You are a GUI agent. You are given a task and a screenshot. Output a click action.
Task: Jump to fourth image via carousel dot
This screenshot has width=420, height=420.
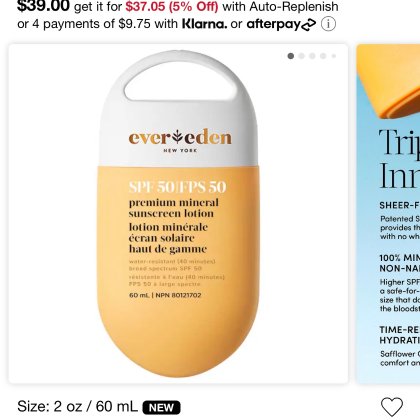(323, 56)
